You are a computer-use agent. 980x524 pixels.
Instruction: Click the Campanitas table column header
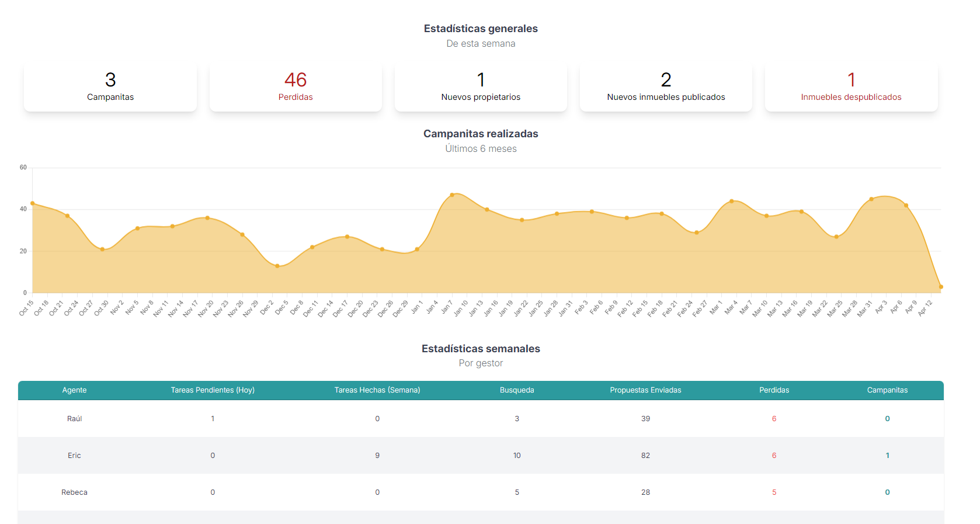point(887,390)
